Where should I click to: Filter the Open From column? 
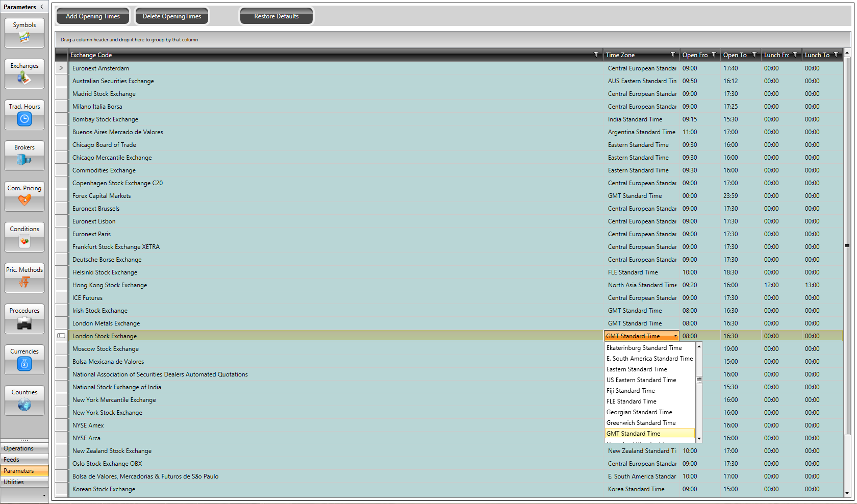pyautogui.click(x=714, y=55)
